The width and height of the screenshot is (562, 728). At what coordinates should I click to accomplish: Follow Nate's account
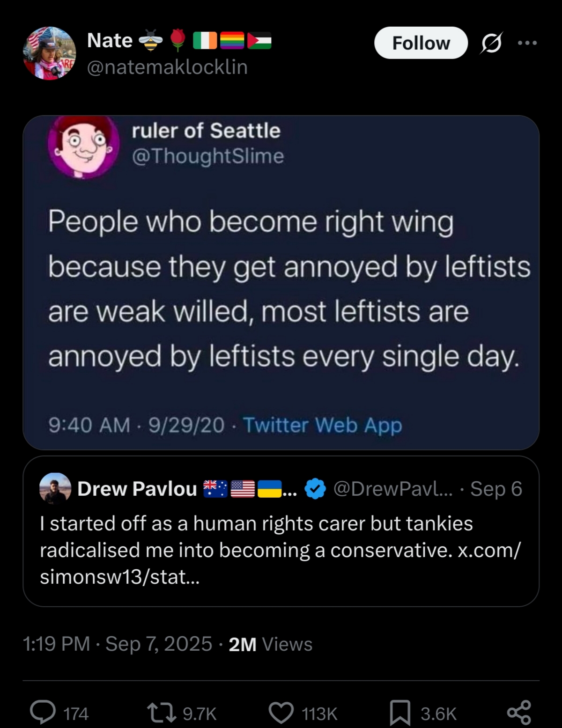421,43
